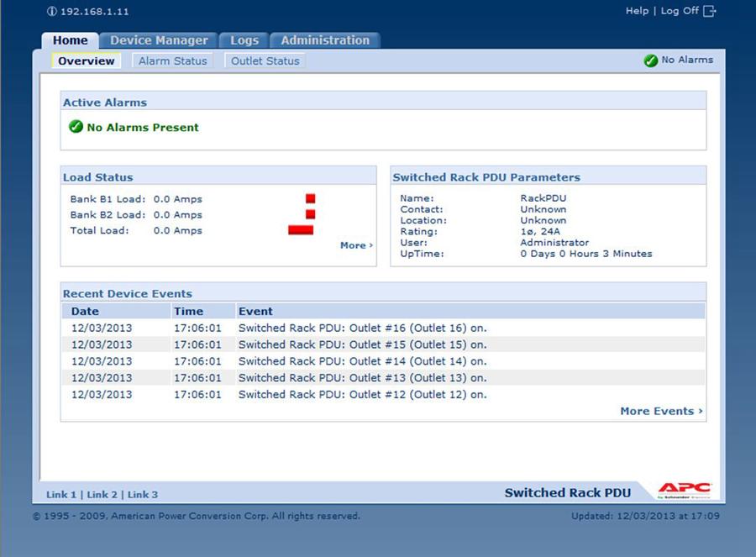Open the Device Manager tab
Viewport: 756px width, 557px height.
tap(159, 40)
